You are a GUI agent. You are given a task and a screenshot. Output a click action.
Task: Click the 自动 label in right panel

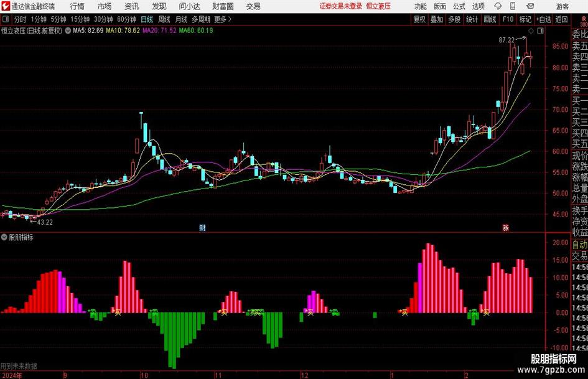click(x=580, y=245)
